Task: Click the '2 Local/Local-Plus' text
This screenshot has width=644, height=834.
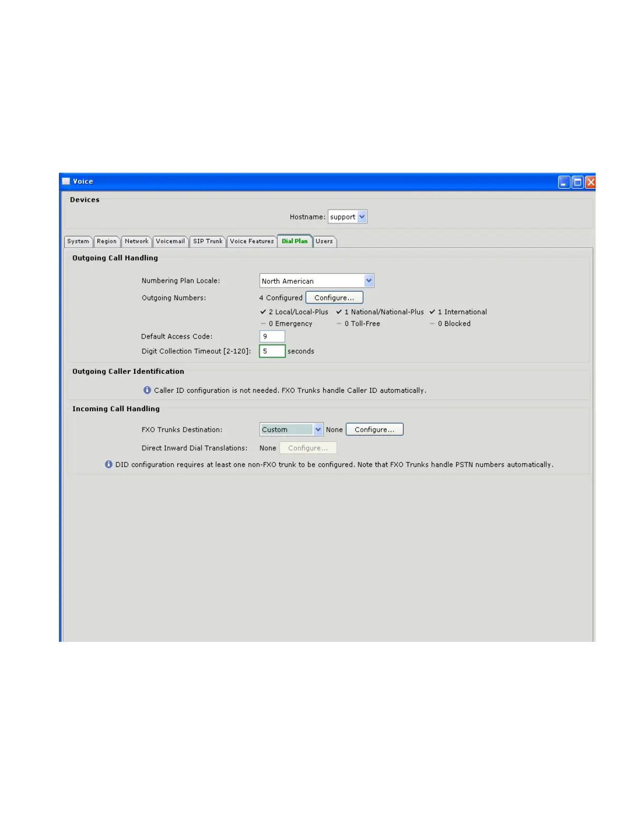Action: click(298, 312)
